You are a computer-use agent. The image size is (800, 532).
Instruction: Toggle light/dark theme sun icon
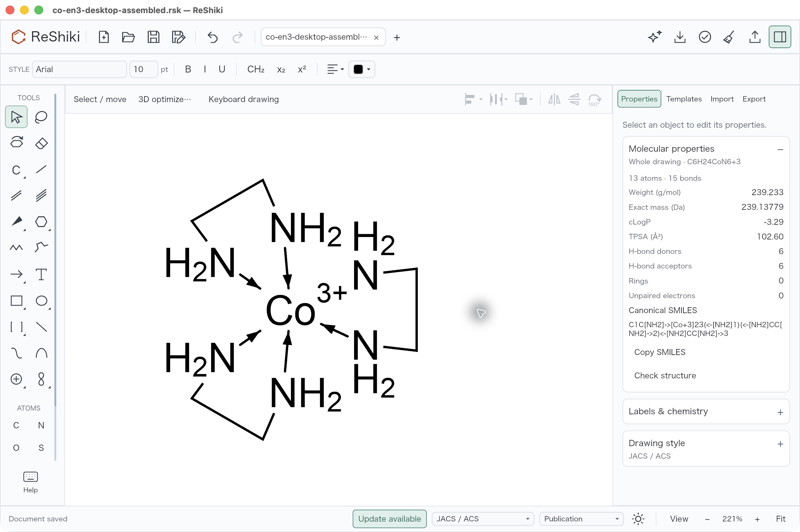click(638, 519)
